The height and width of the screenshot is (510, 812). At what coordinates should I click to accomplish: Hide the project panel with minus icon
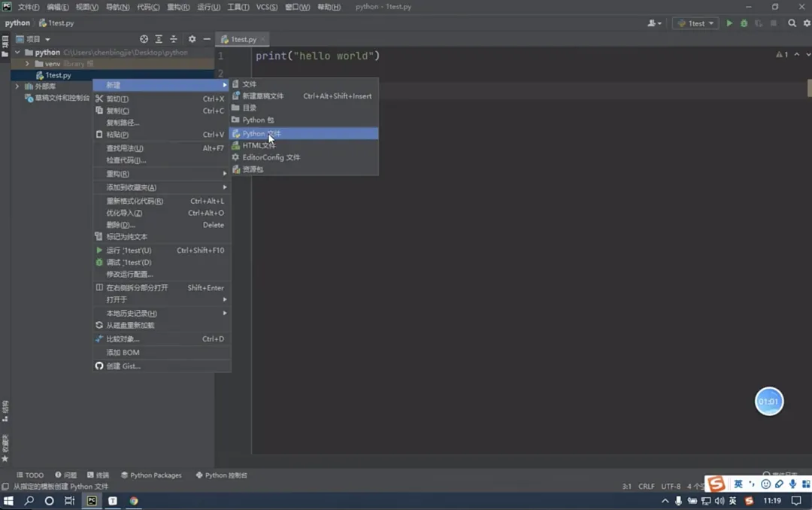pos(207,39)
